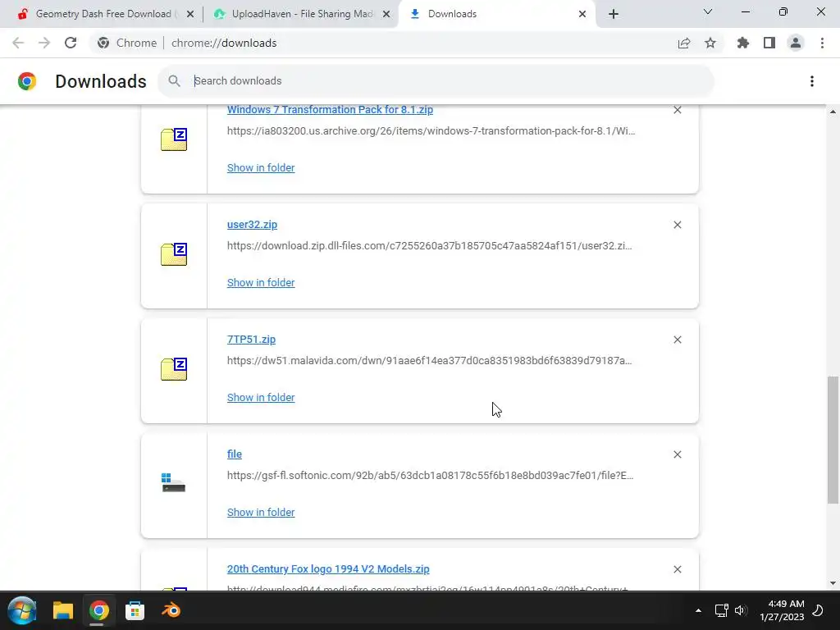Image resolution: width=840 pixels, height=630 pixels.
Task: Toggle the side panel icon
Action: coord(769,43)
